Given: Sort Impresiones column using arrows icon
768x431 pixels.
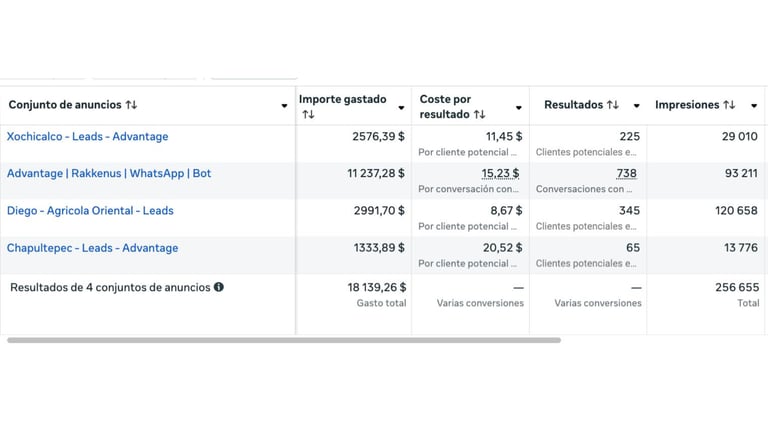Looking at the screenshot, I should pos(729,105).
